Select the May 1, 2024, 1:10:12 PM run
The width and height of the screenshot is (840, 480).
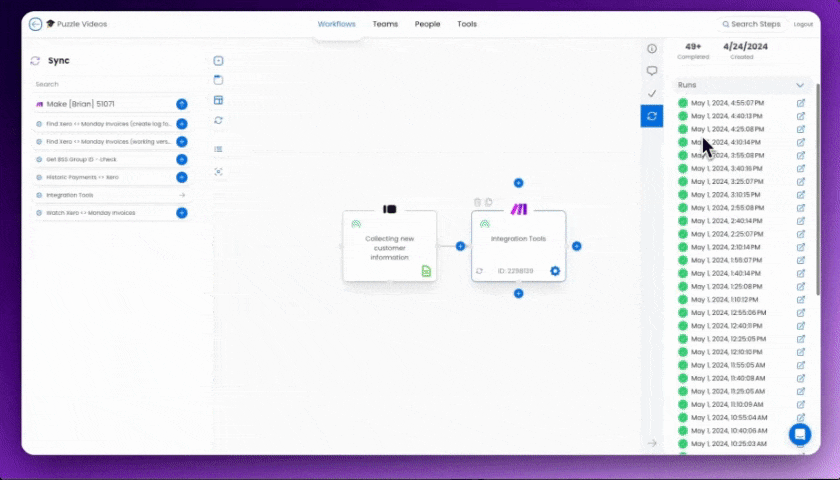click(724, 299)
